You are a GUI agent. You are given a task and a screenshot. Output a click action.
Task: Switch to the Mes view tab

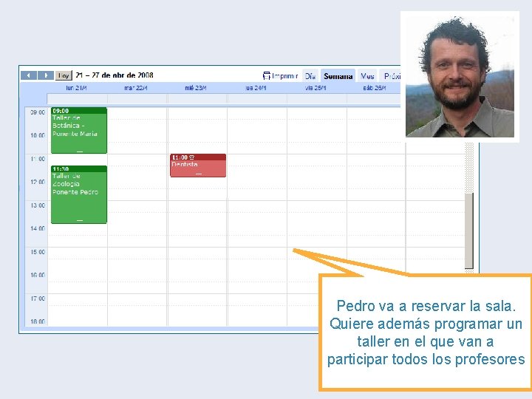pos(367,76)
